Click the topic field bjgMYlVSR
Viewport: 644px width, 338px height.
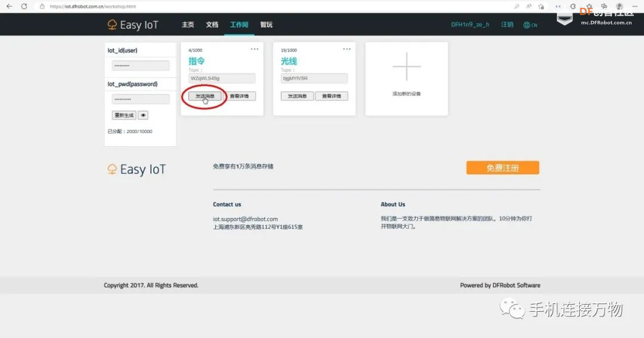(x=314, y=78)
